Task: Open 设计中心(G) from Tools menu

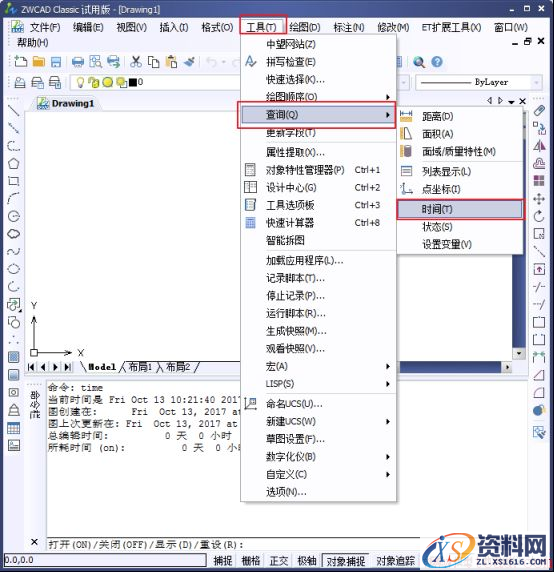Action: tap(318, 188)
